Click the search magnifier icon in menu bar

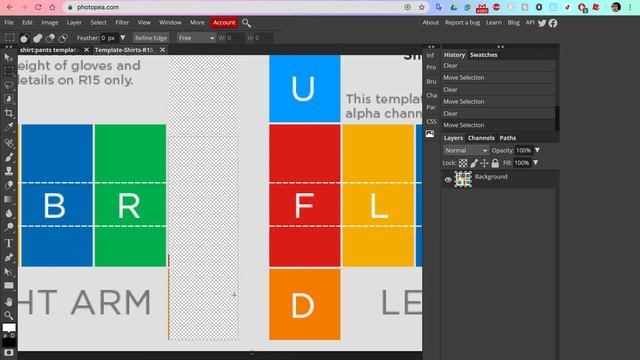(247, 23)
